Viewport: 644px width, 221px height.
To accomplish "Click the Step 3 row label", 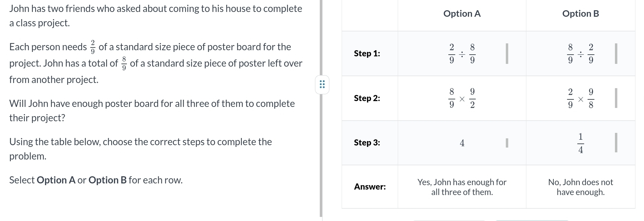I will tap(367, 142).
